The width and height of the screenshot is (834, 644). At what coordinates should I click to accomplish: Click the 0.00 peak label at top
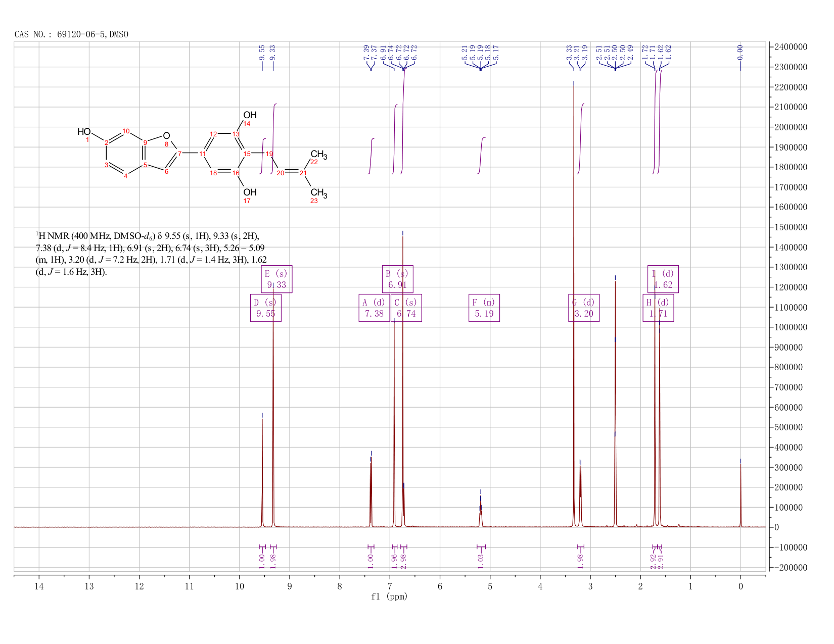coord(740,51)
